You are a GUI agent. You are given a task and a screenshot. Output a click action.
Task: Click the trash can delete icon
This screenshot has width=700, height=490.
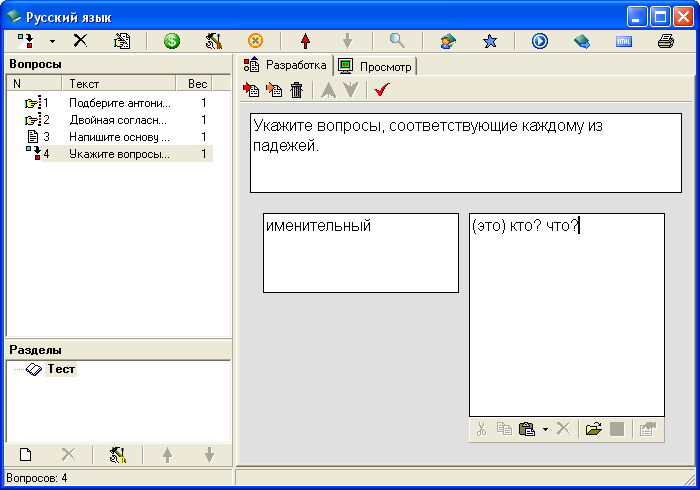[296, 91]
